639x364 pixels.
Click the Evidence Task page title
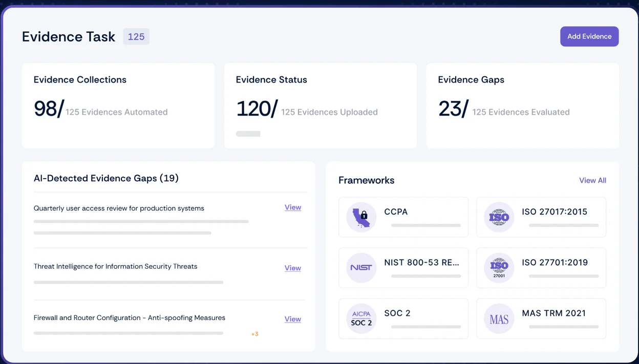pyautogui.click(x=69, y=37)
